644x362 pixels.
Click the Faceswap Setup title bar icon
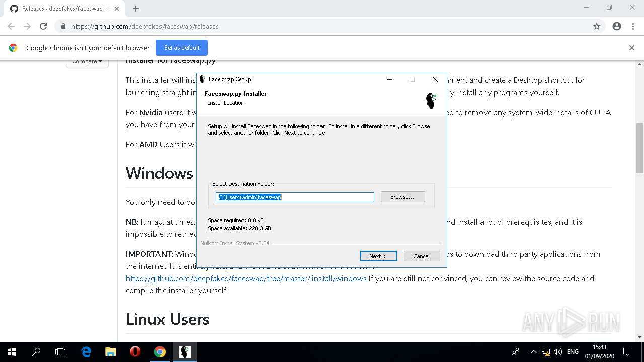pyautogui.click(x=202, y=79)
